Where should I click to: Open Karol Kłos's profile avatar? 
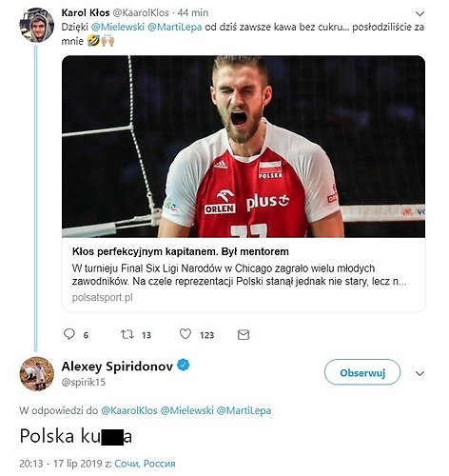[37, 26]
